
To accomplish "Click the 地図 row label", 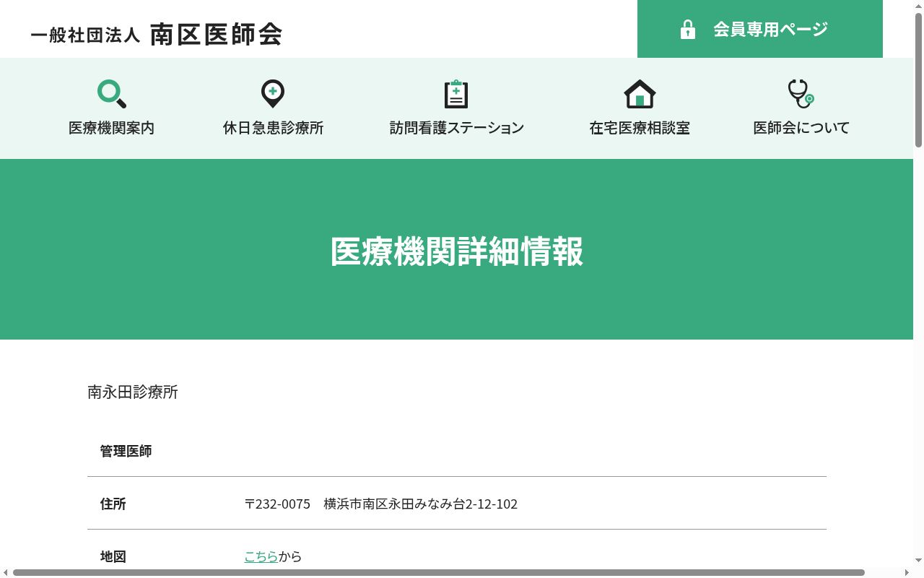I will coord(113,556).
